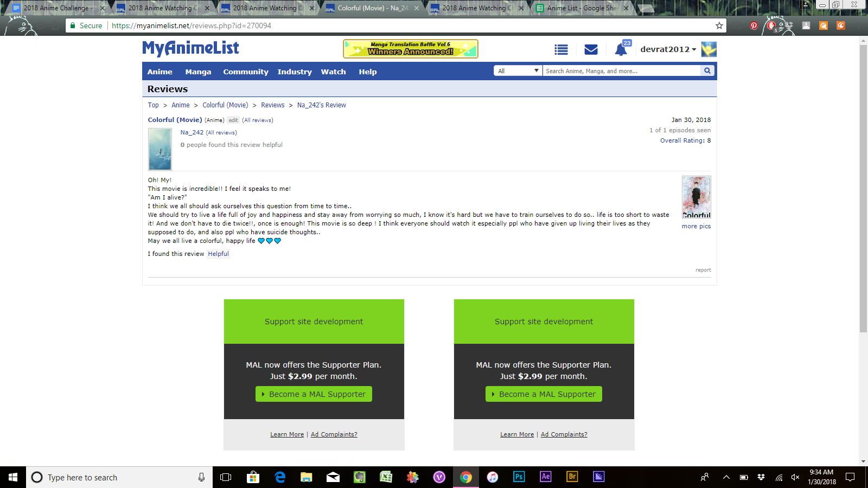Screen dimensions: 868x488
Task: Open the messages envelope icon
Action: coord(591,49)
